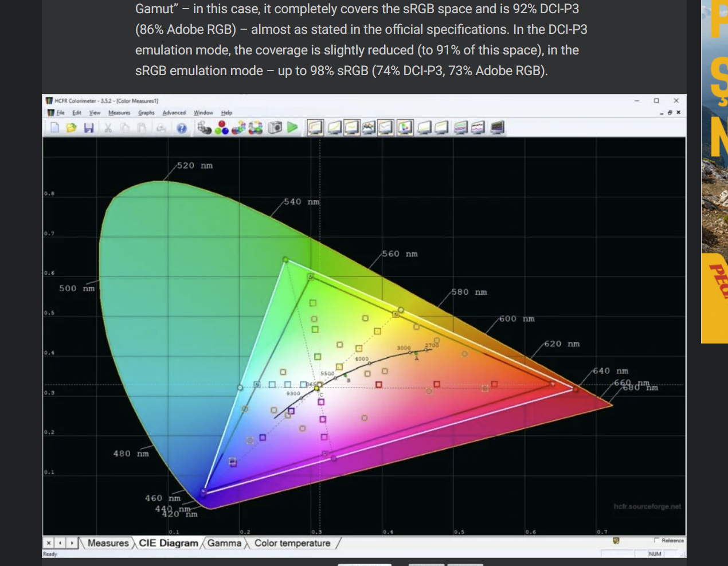Click the camera icon in the toolbar
Image resolution: width=728 pixels, height=566 pixels.
(x=275, y=127)
